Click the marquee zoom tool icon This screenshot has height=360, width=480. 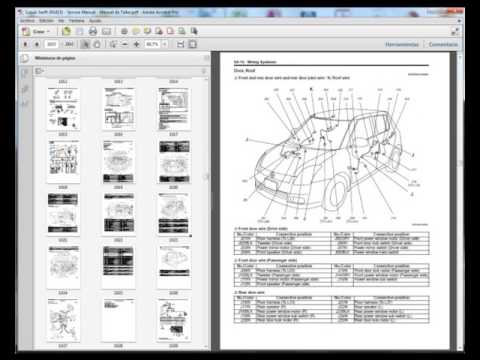(113, 44)
